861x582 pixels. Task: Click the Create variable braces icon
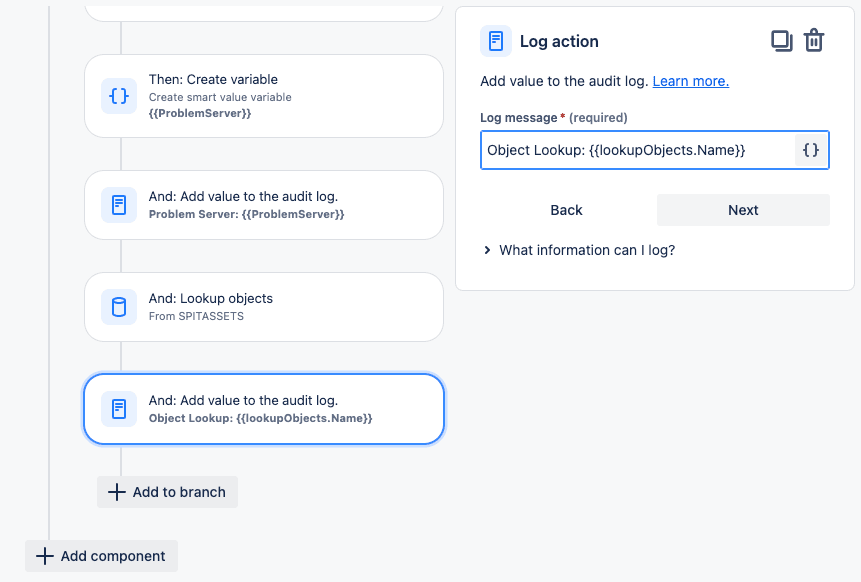119,96
